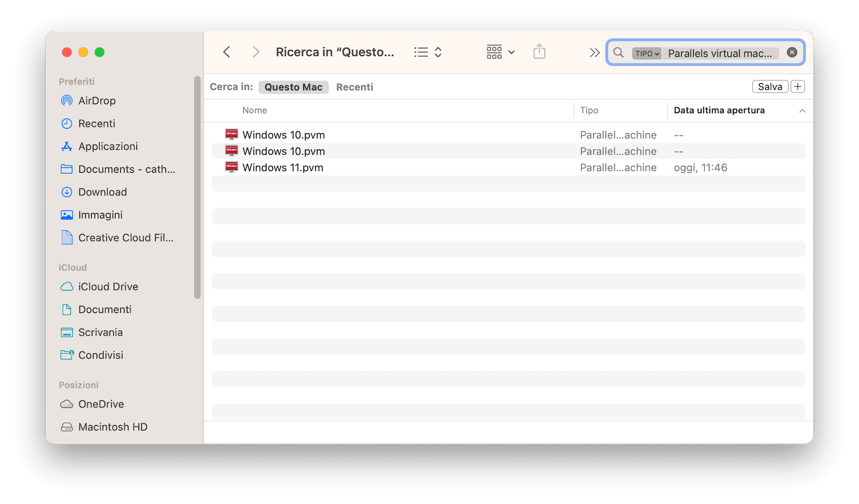859x504 pixels.
Task: Open Documents - cath... folder
Action: tap(127, 169)
